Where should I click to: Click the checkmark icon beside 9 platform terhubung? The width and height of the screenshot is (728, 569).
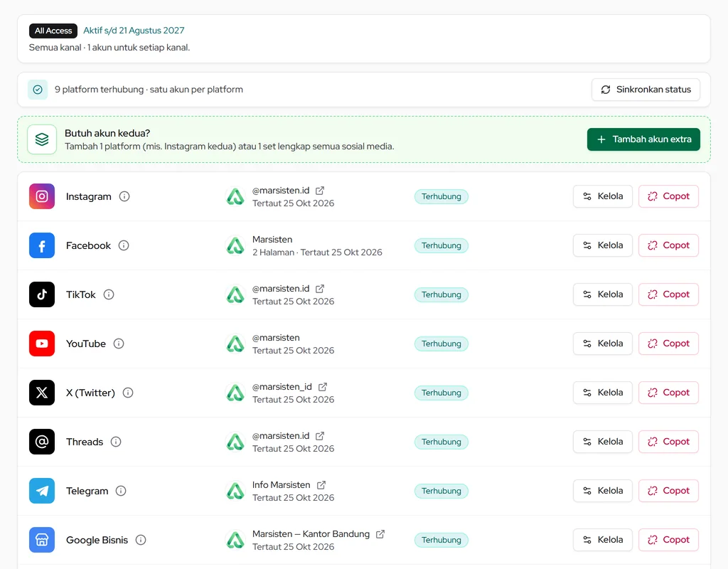(38, 90)
